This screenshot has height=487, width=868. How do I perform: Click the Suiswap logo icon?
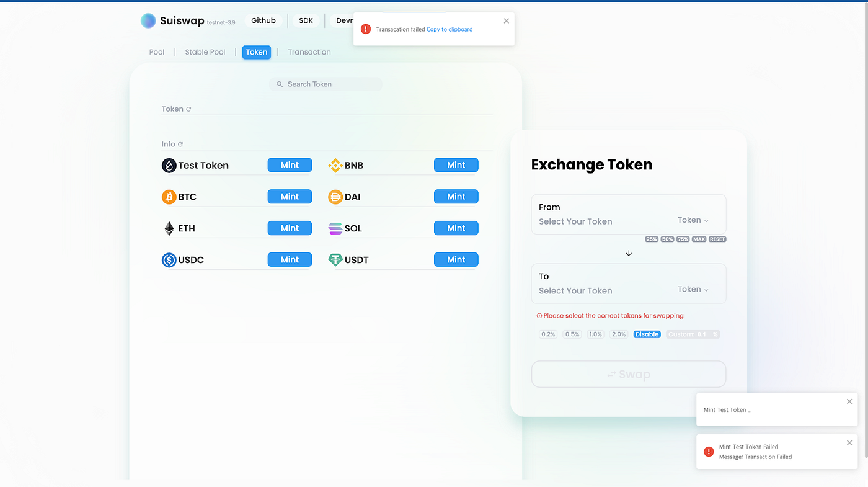point(148,20)
